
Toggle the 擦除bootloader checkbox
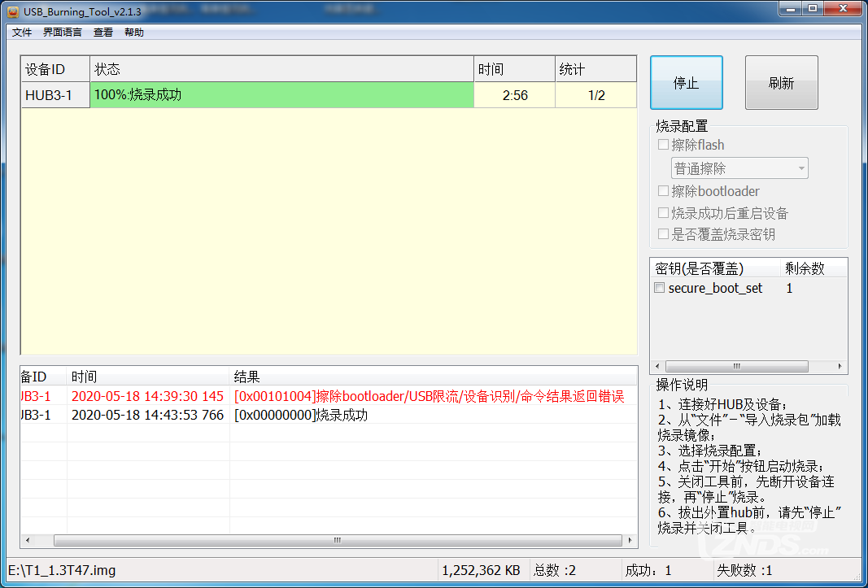pyautogui.click(x=663, y=191)
